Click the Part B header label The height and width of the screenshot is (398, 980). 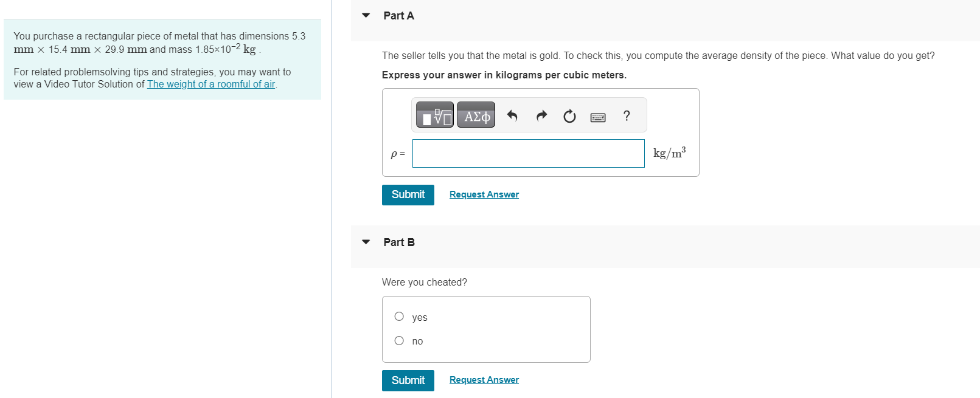point(399,242)
